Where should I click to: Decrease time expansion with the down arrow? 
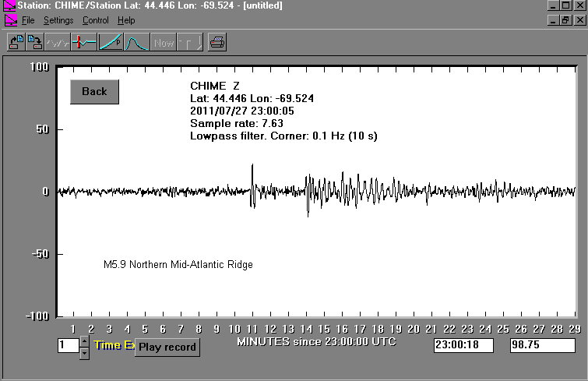pyautogui.click(x=84, y=354)
